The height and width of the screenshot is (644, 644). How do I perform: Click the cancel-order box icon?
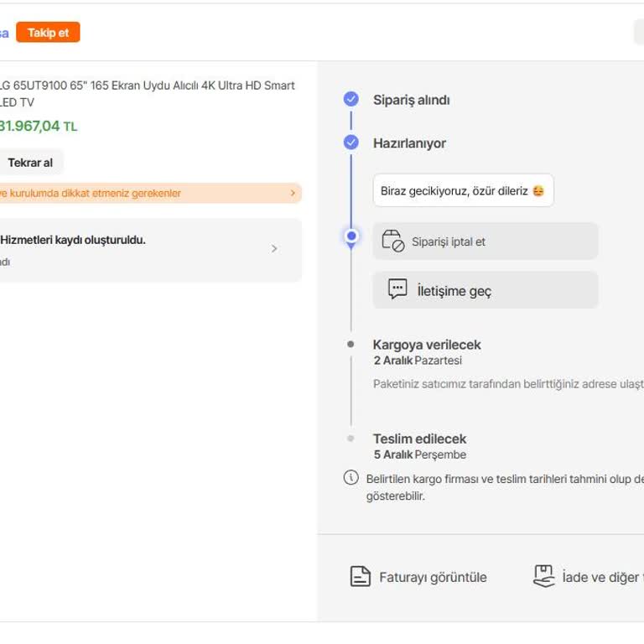point(392,241)
